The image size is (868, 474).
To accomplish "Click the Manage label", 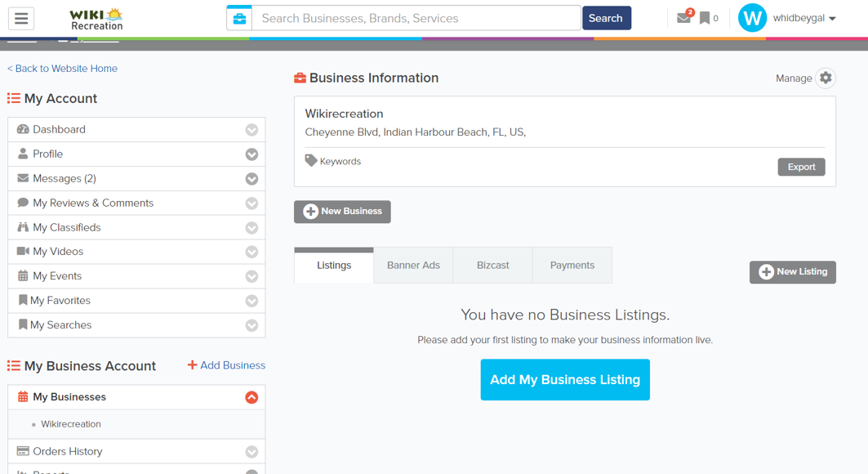I will (794, 78).
